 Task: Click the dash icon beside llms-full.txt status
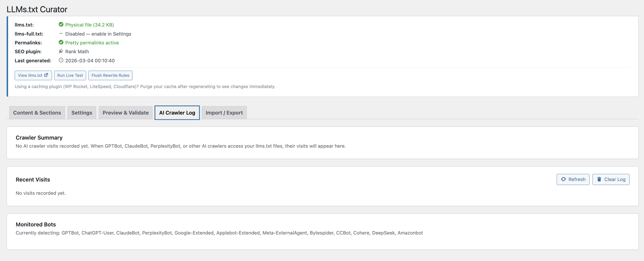61,34
